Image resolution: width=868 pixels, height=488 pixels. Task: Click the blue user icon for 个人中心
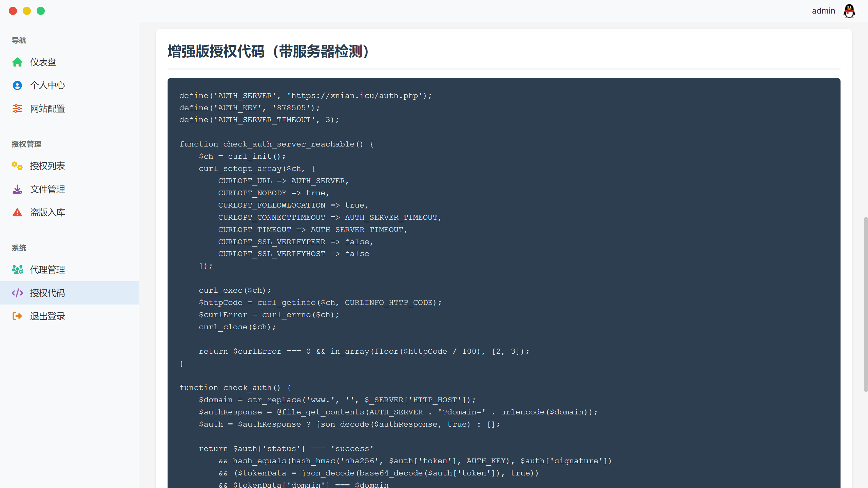(17, 85)
